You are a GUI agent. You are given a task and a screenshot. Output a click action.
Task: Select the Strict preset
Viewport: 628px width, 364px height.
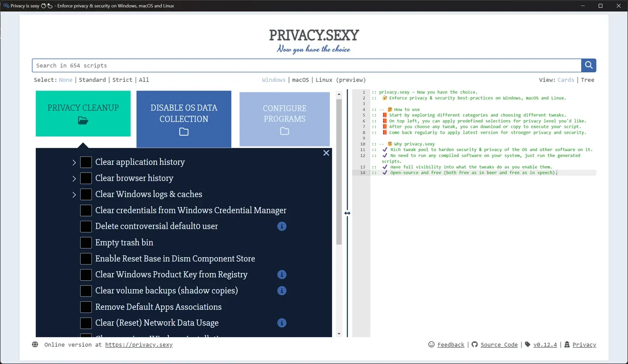(x=122, y=80)
